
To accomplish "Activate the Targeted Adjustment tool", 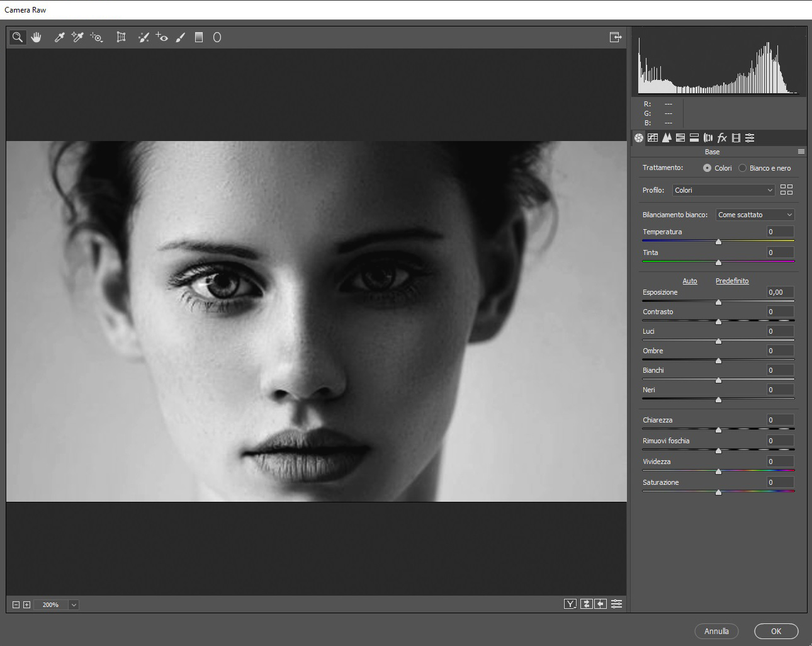I will point(96,37).
